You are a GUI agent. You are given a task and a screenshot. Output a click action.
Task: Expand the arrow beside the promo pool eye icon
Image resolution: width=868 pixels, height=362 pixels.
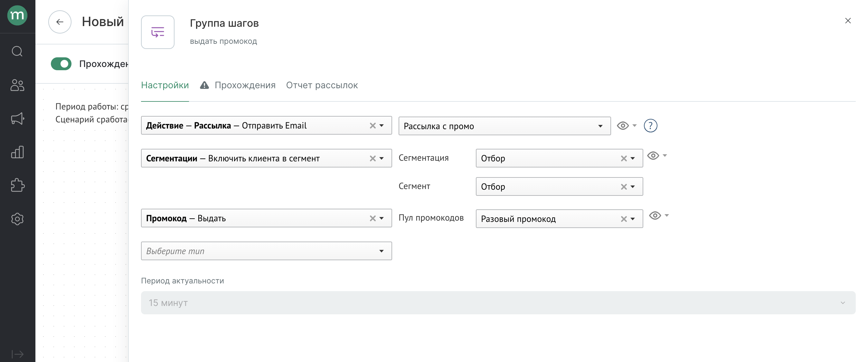[x=666, y=215]
